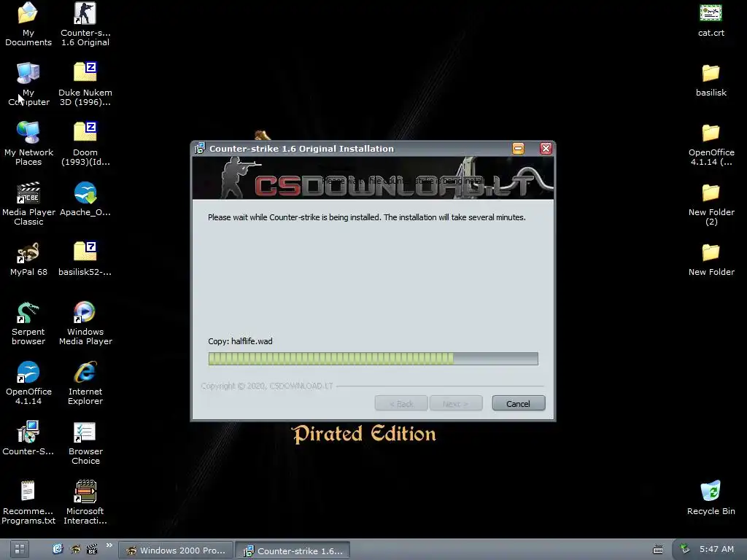This screenshot has width=747, height=560.
Task: Click the keyboard icon in system tray
Action: tap(657, 550)
